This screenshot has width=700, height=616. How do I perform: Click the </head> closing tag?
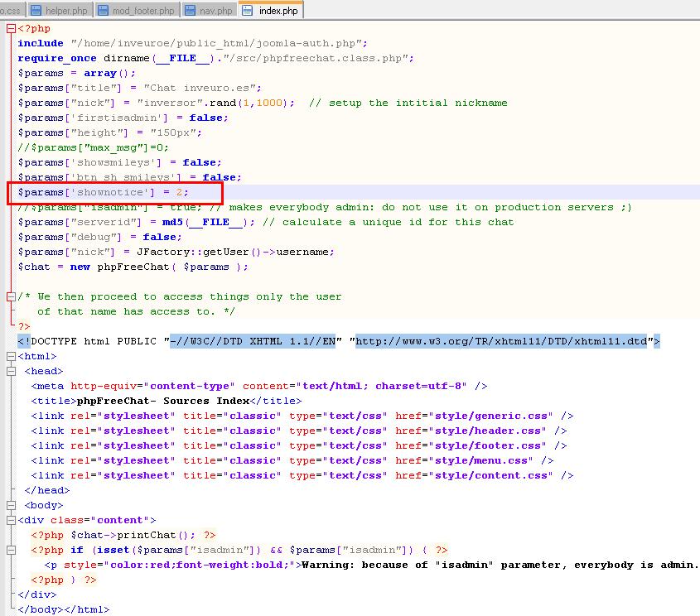[x=47, y=491]
